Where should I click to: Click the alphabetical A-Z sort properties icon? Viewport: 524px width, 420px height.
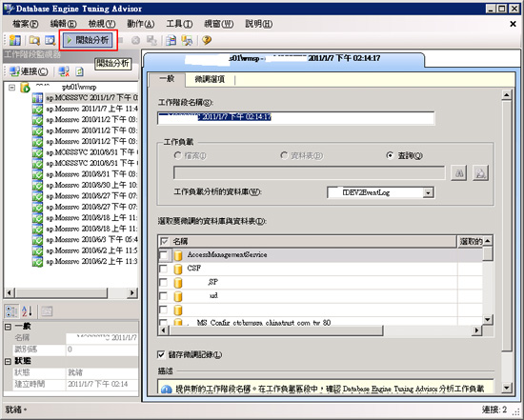tap(27, 311)
